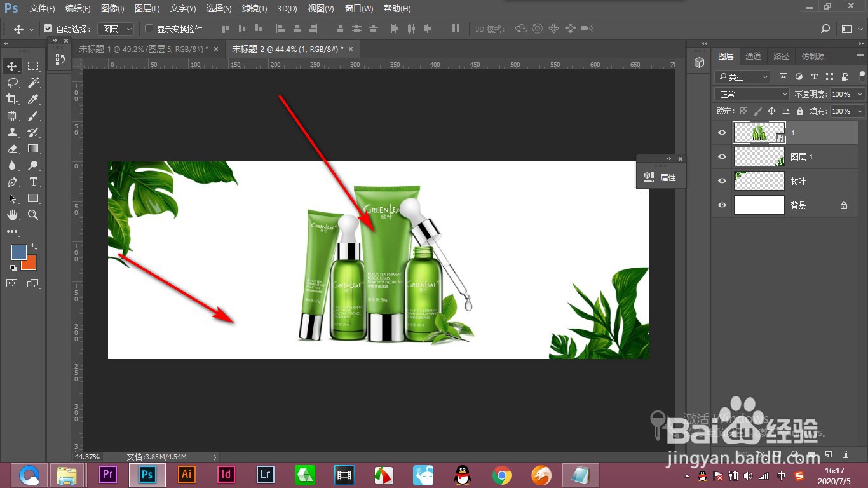
Task: Select the Lasso tool
Action: point(12,83)
